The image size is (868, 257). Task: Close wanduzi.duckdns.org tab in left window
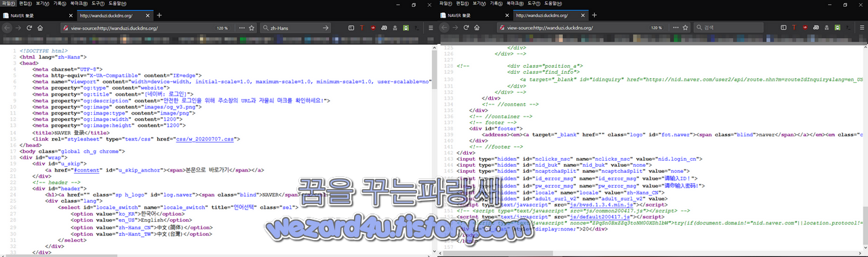148,15
